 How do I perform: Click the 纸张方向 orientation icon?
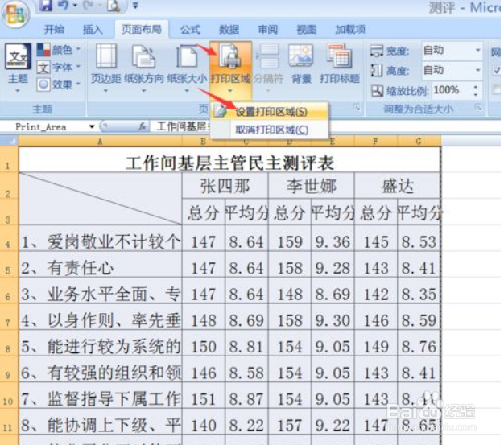coord(143,57)
